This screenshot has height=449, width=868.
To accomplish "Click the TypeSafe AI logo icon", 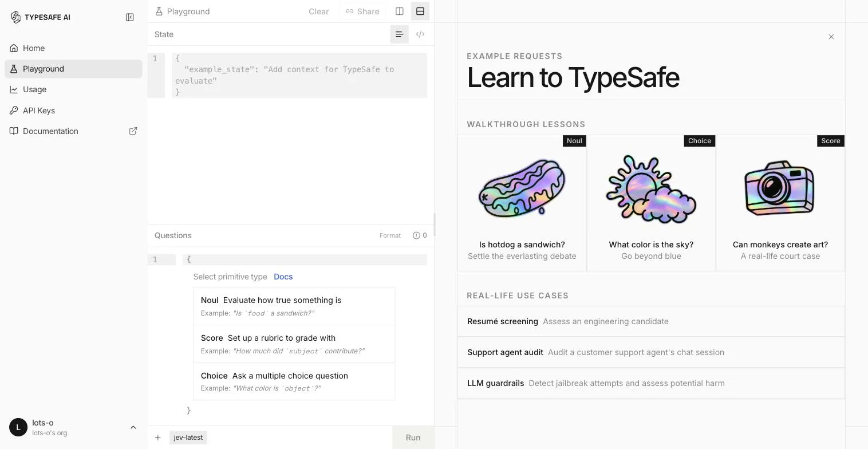I will [x=15, y=17].
